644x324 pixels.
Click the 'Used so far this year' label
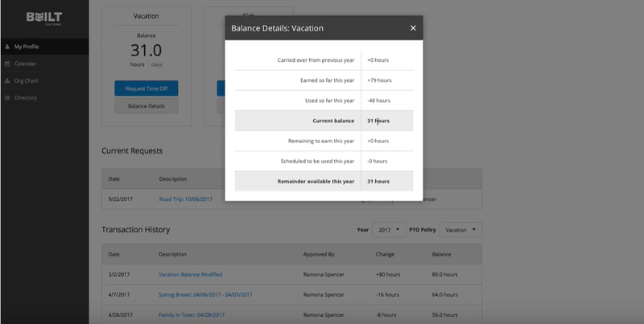pos(330,100)
